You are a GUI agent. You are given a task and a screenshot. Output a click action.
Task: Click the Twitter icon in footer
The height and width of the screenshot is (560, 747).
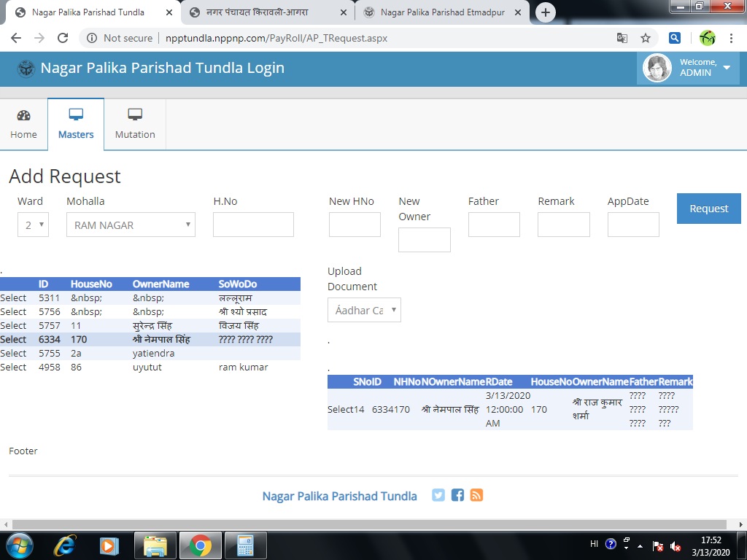(438, 495)
